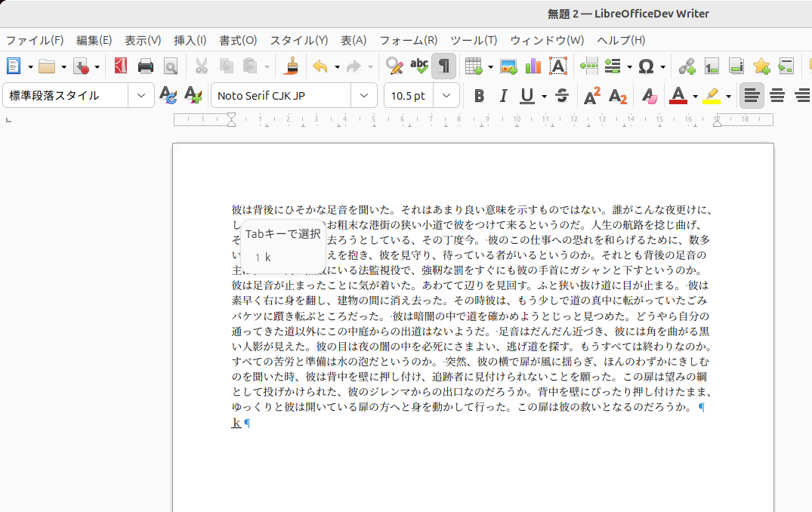Insert a cross-reference icon
The height and width of the screenshot is (512, 812).
pos(786,66)
